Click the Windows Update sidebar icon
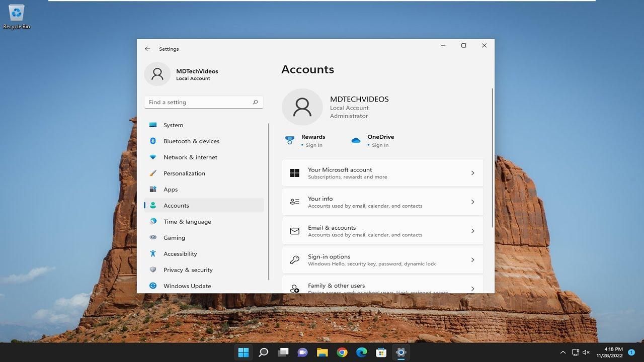Screen dimensions: 644x362 [x=153, y=286]
